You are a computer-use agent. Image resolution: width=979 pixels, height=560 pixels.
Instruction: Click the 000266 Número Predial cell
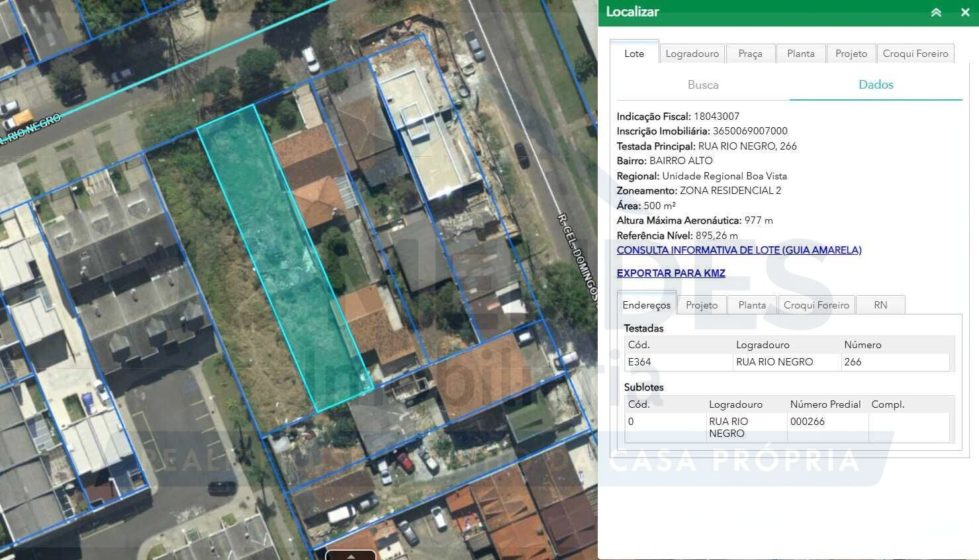[x=807, y=422]
